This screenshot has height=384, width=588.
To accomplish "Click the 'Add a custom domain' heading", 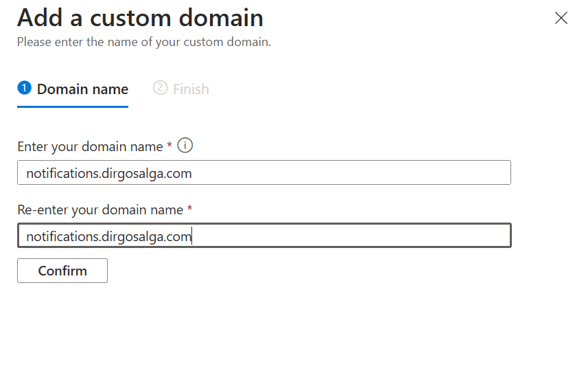I will pyautogui.click(x=140, y=18).
